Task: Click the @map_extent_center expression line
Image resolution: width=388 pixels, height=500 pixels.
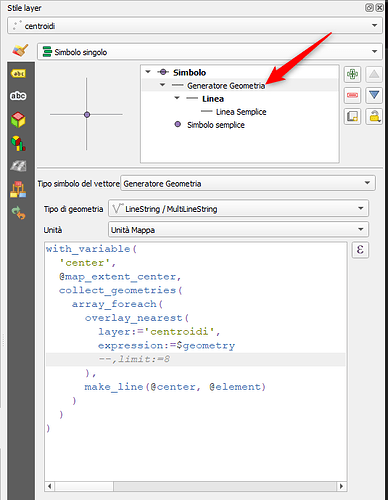Action: pyautogui.click(x=120, y=277)
